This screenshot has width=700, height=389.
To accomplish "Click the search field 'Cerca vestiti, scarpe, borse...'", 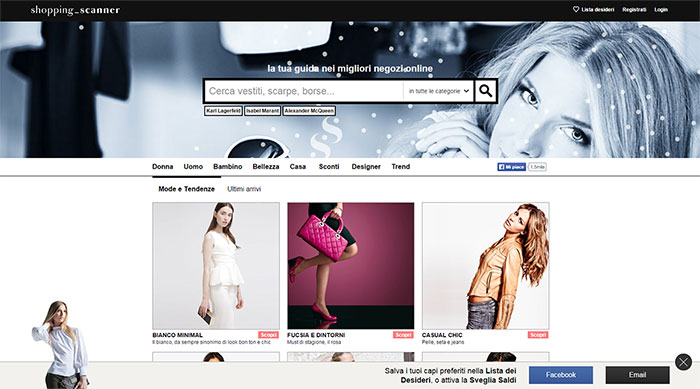I will point(304,91).
